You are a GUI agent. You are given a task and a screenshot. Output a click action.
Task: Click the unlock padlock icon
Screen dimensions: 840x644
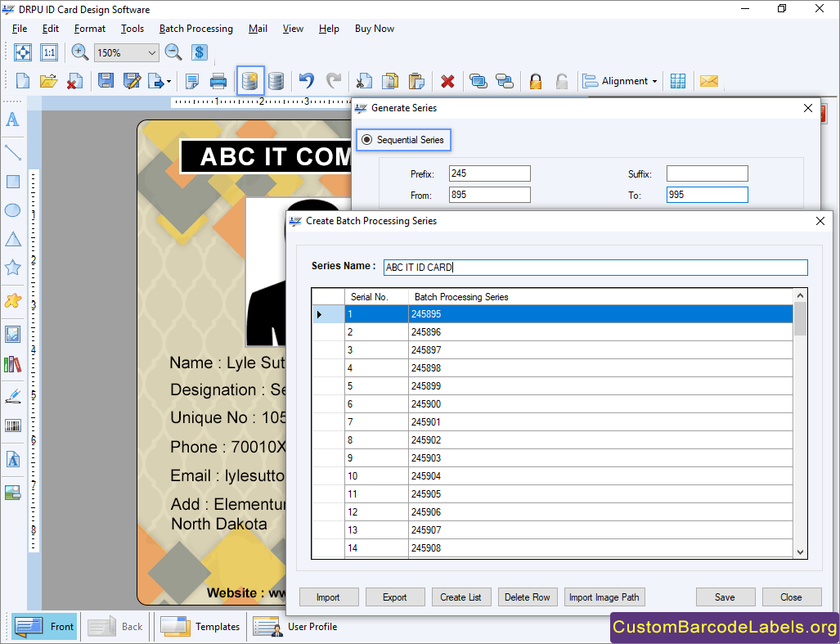pyautogui.click(x=561, y=81)
